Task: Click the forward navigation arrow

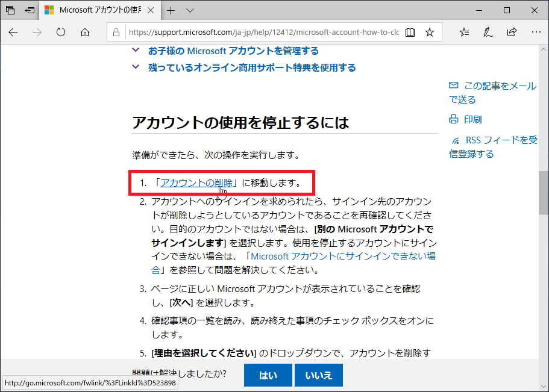Action: click(x=37, y=33)
